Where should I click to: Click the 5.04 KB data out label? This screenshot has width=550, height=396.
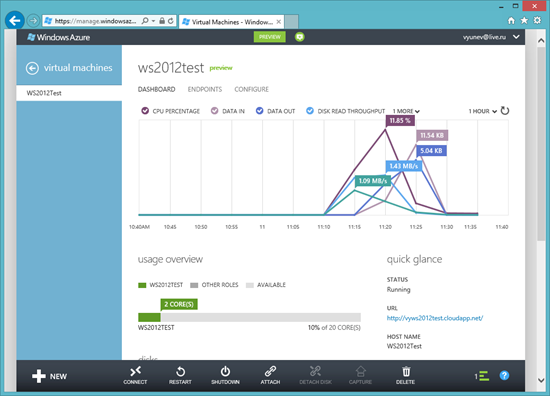point(431,151)
